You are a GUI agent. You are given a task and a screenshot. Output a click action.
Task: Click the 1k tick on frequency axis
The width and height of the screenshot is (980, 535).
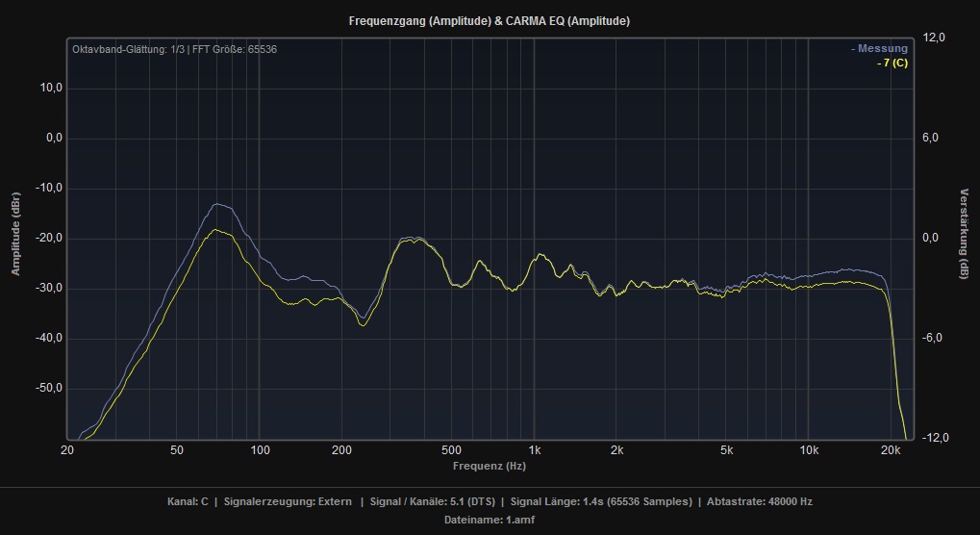pyautogui.click(x=534, y=450)
